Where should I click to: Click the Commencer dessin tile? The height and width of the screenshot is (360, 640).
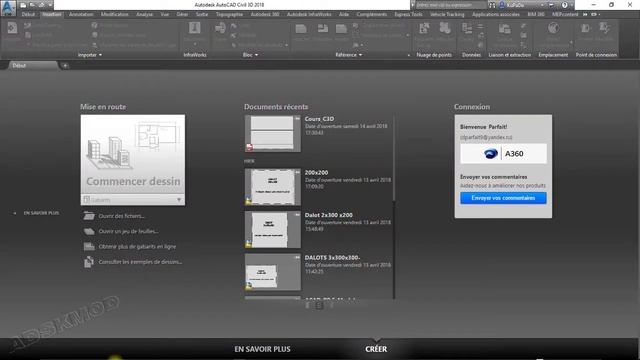click(133, 154)
